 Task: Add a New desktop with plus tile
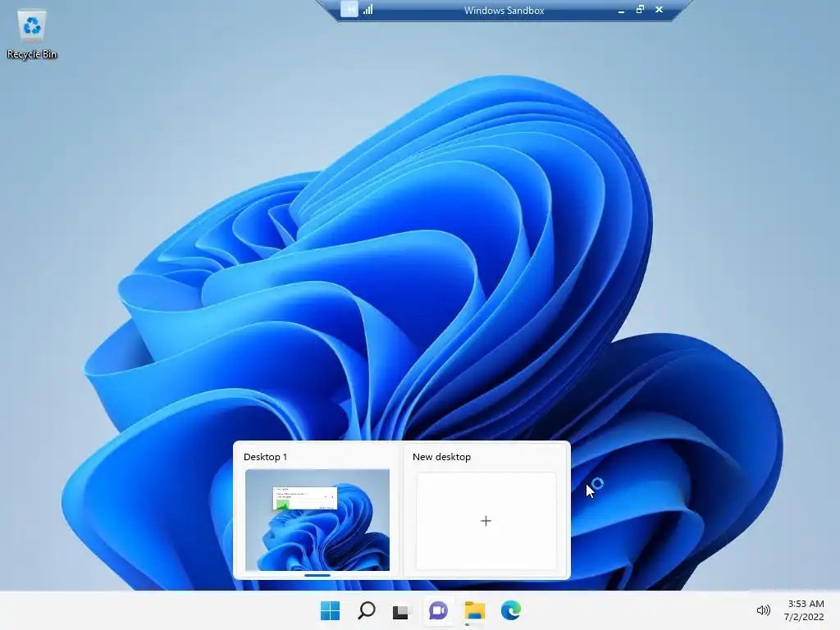[x=486, y=521]
